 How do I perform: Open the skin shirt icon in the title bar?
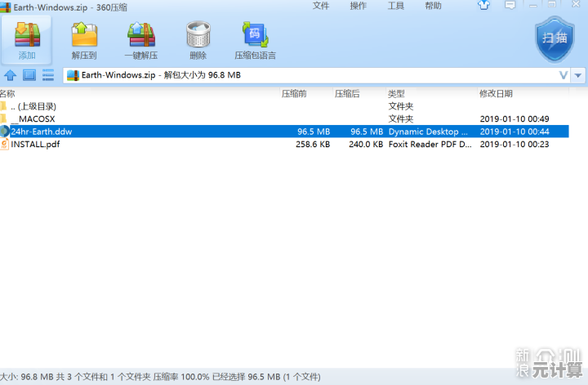[x=483, y=5]
